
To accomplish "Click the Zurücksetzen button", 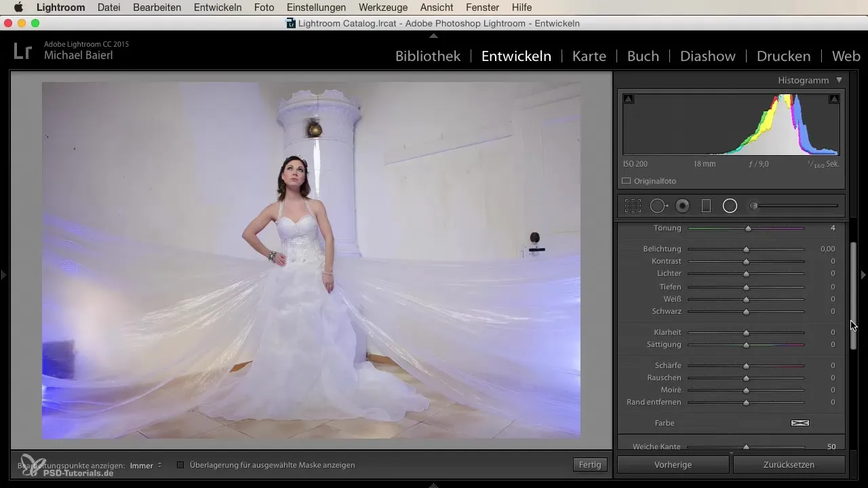I will (789, 465).
